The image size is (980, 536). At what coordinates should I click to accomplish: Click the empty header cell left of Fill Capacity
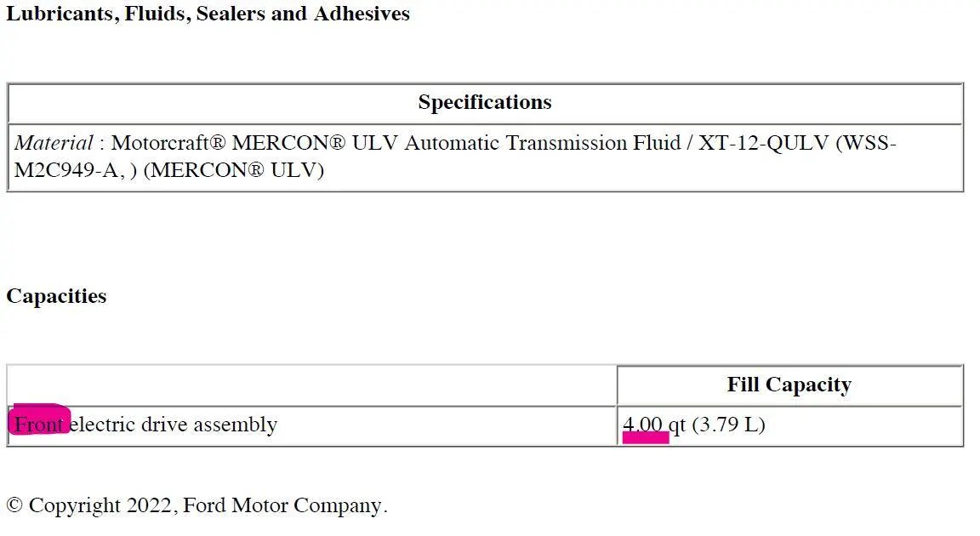point(311,385)
